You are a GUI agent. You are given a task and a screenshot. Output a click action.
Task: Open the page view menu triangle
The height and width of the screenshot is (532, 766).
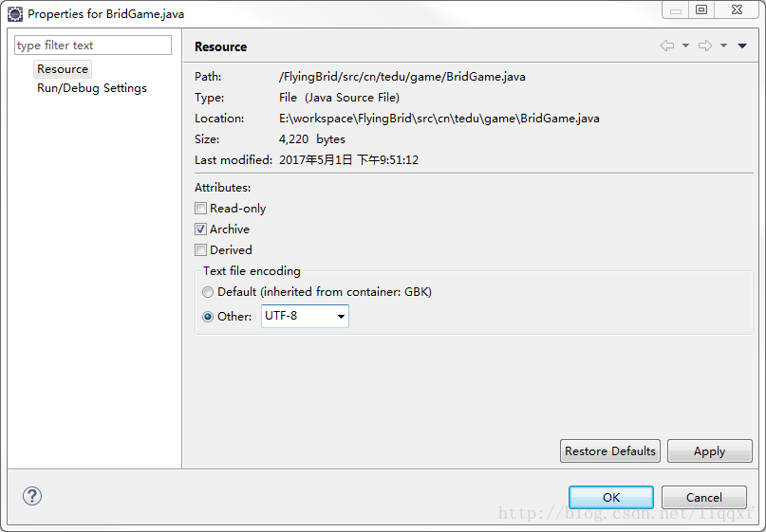[742, 46]
